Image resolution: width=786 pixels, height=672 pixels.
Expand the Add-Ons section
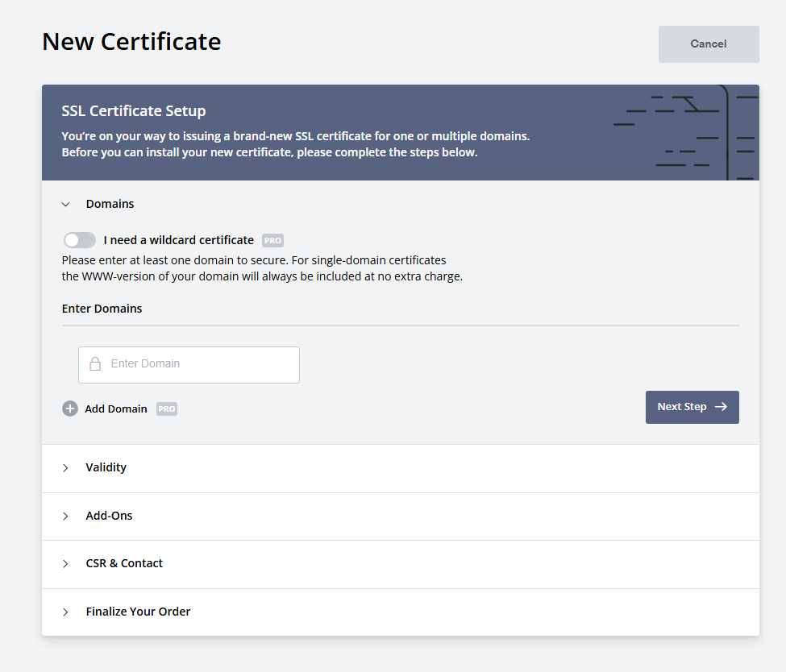[x=65, y=516]
